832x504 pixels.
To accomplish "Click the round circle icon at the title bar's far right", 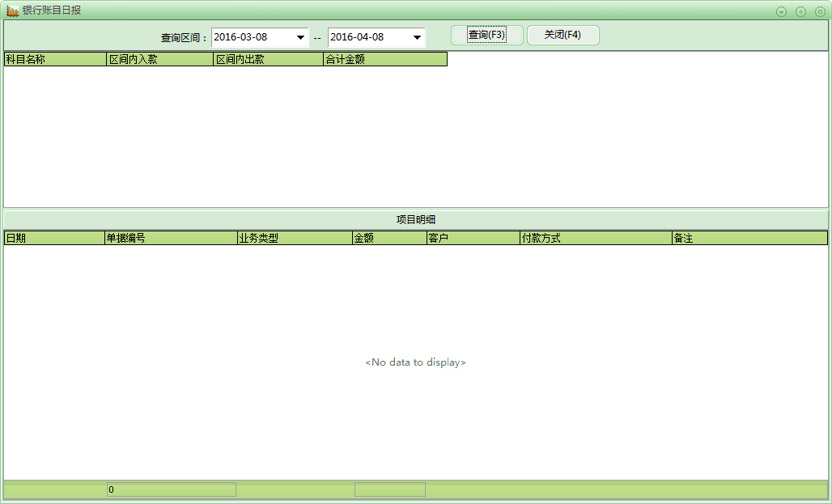I will tap(820, 11).
